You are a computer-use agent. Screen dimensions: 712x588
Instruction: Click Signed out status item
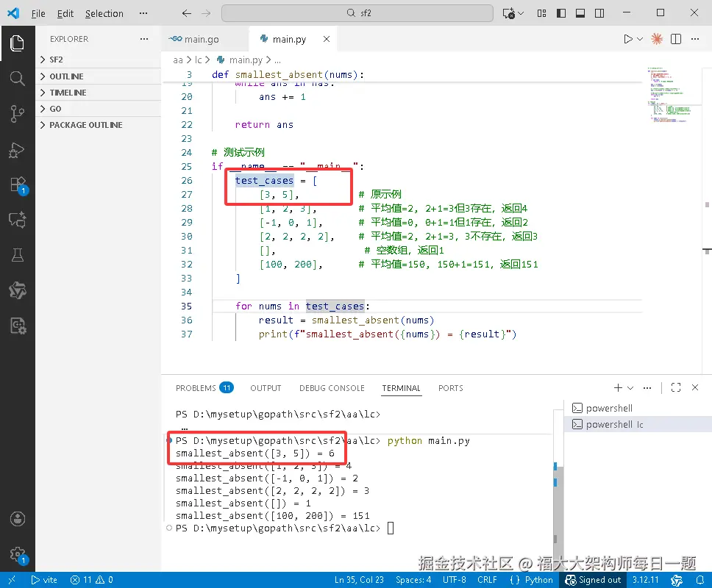[593, 580]
